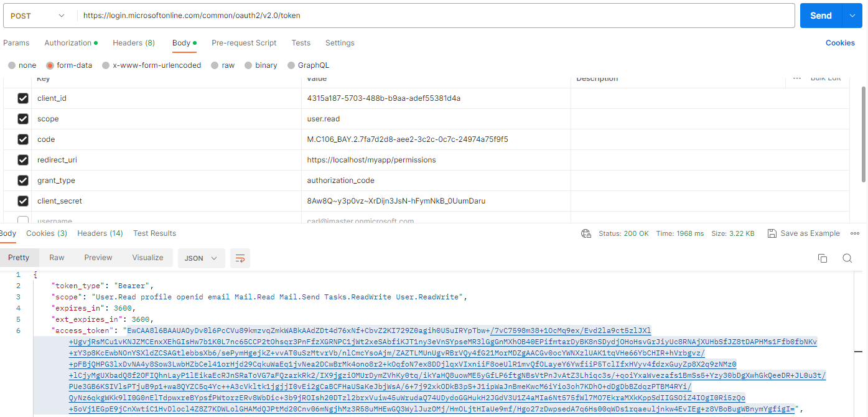The width and height of the screenshot is (868, 417).
Task: Open the request Headers (8) tab
Action: coord(134,43)
